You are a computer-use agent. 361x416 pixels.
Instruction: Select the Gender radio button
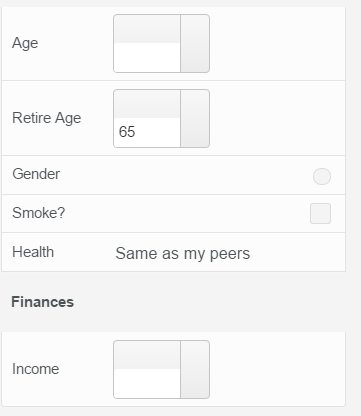click(x=322, y=176)
